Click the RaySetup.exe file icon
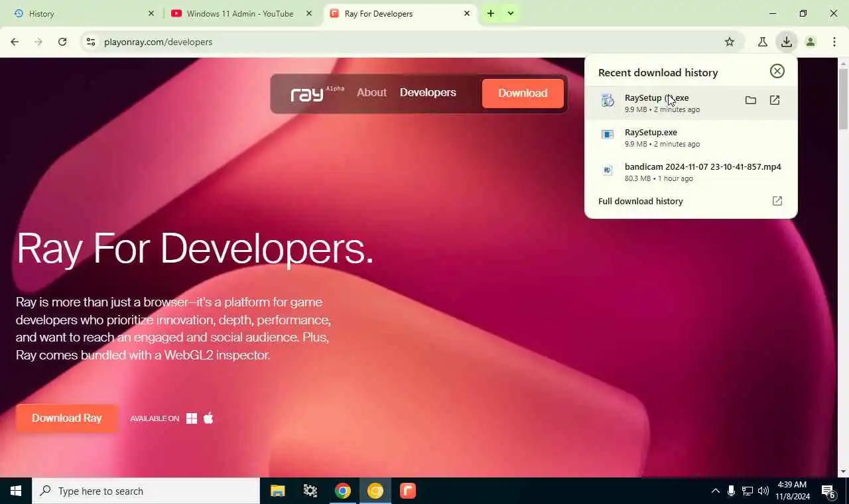Image resolution: width=849 pixels, height=504 pixels. pyautogui.click(x=607, y=135)
